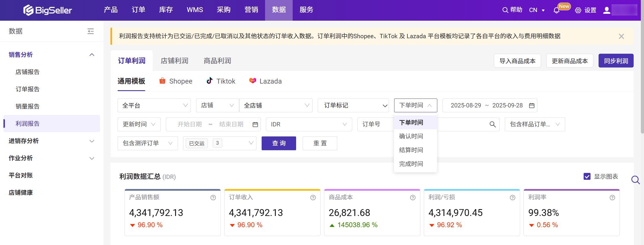Click the BigSeller logo icon
The image size is (644, 245).
(x=28, y=10)
